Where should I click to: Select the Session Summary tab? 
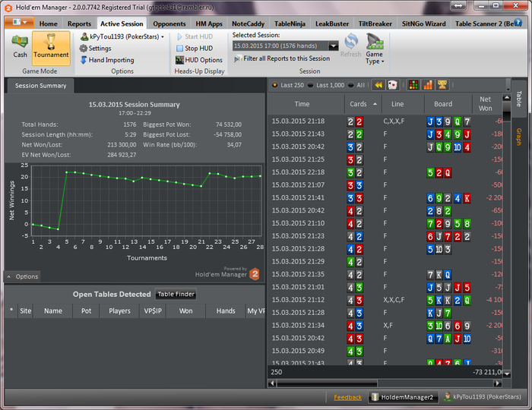[40, 86]
